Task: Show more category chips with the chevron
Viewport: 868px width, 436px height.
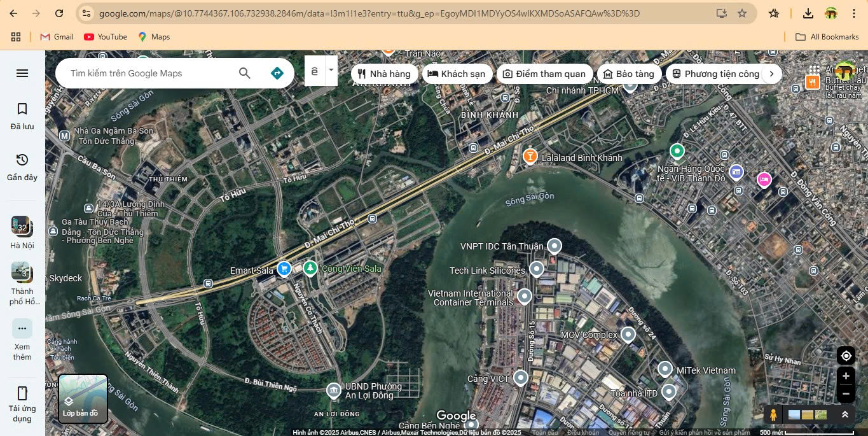Action: (x=771, y=74)
